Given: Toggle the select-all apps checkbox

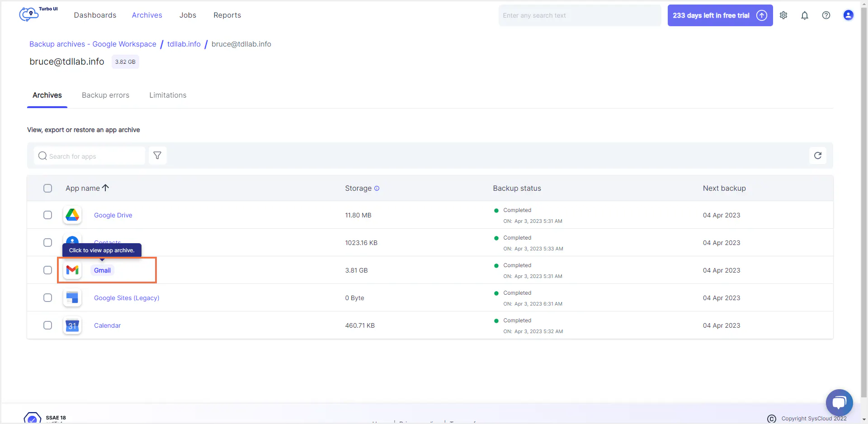Looking at the screenshot, I should (x=47, y=188).
